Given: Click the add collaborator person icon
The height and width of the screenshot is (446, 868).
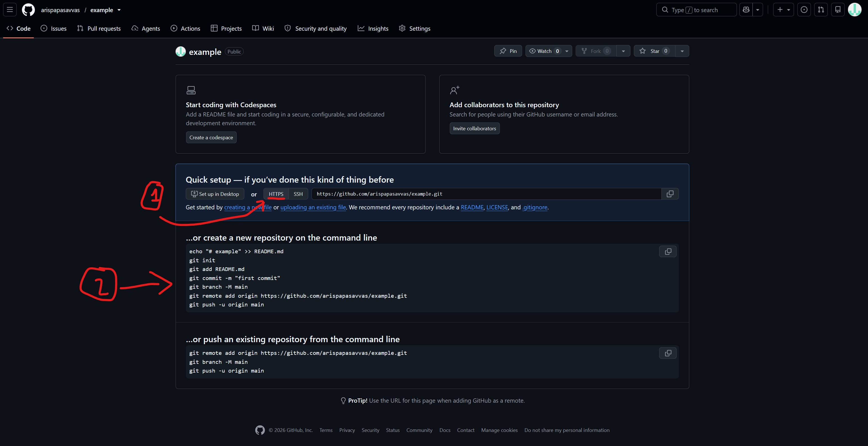Looking at the screenshot, I should coord(455,90).
